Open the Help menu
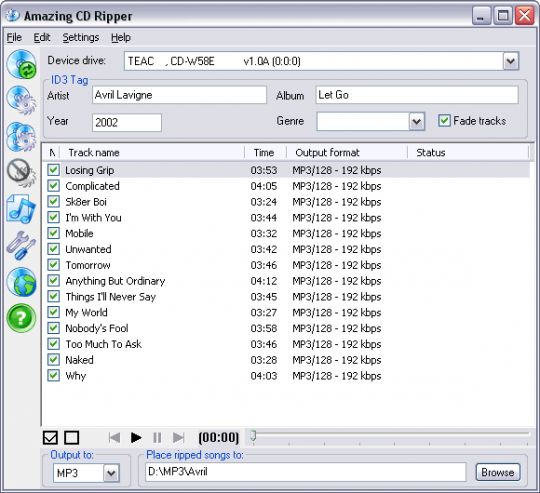 (x=121, y=37)
